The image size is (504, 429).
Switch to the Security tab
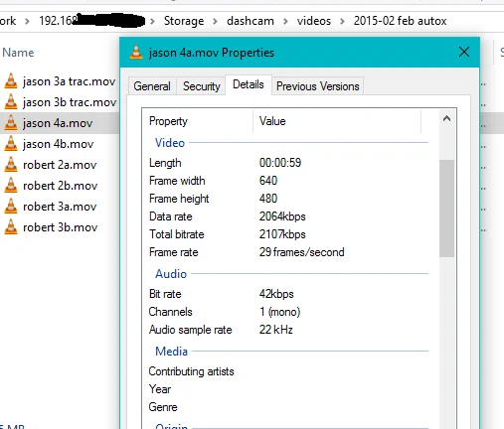202,86
